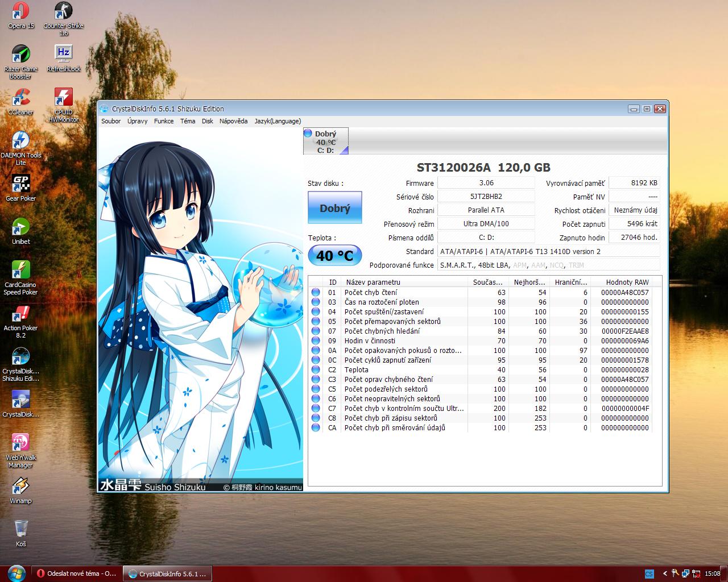The image size is (728, 582).
Task: Select the C: D: disk tab
Action: [326, 142]
